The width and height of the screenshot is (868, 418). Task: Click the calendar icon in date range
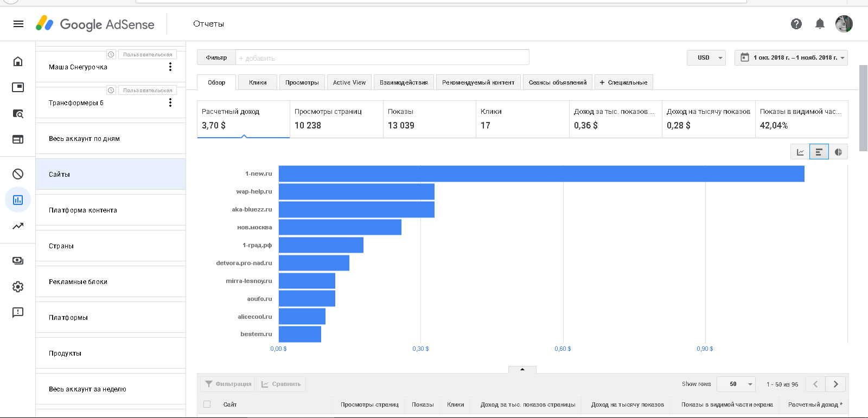pyautogui.click(x=745, y=57)
